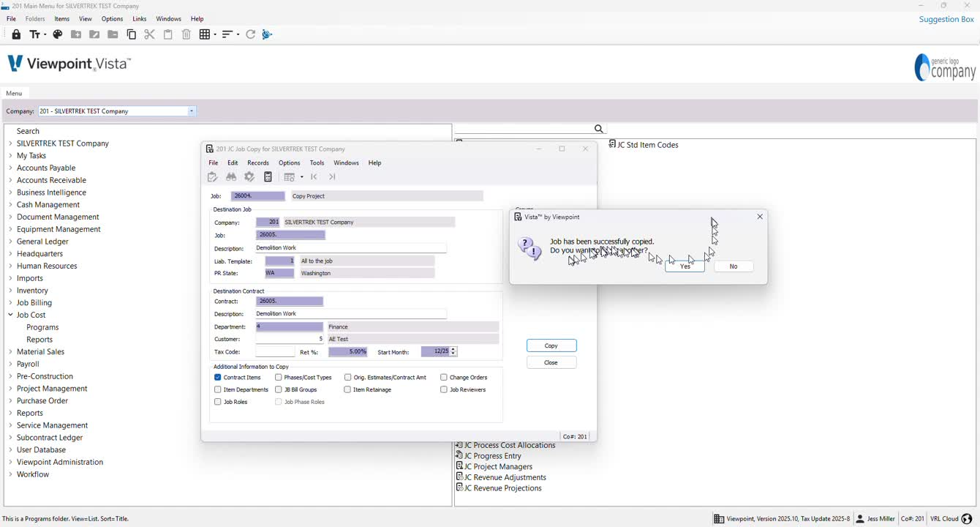980x527 pixels.
Task: Click the main program search box
Action: click(x=524, y=129)
